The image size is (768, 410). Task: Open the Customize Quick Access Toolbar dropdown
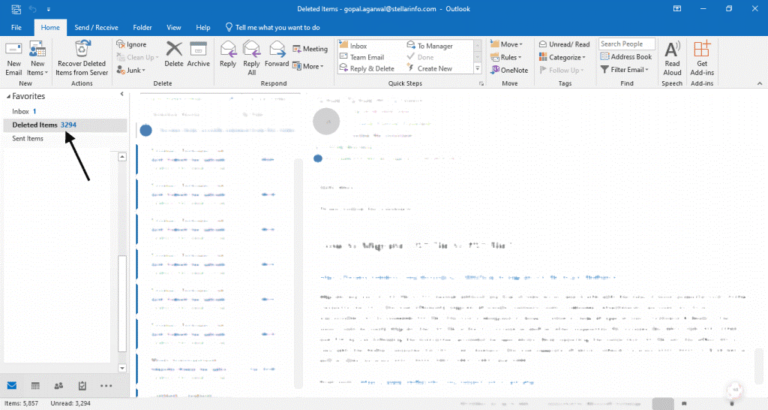pyautogui.click(x=48, y=9)
